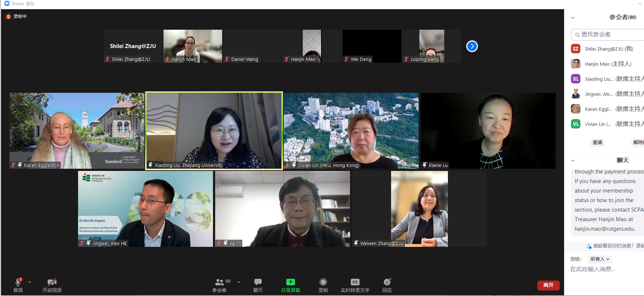Select Xiaoting Liu's video tile

tap(214, 131)
